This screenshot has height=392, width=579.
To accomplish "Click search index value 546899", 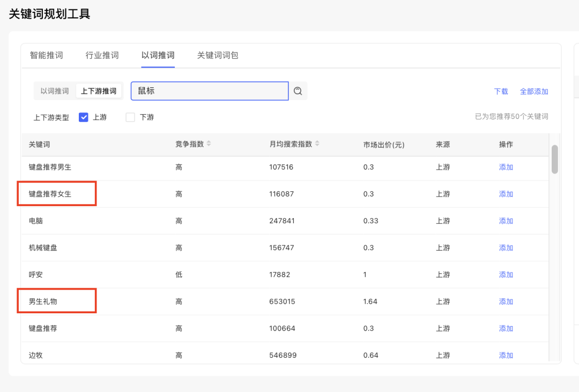I will tap(282, 356).
